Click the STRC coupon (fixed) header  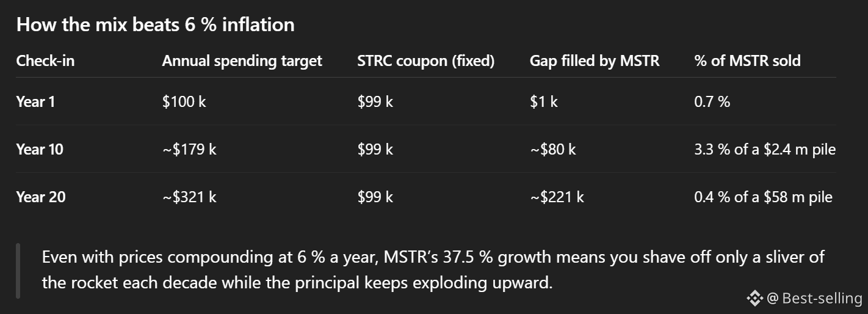pos(426,61)
